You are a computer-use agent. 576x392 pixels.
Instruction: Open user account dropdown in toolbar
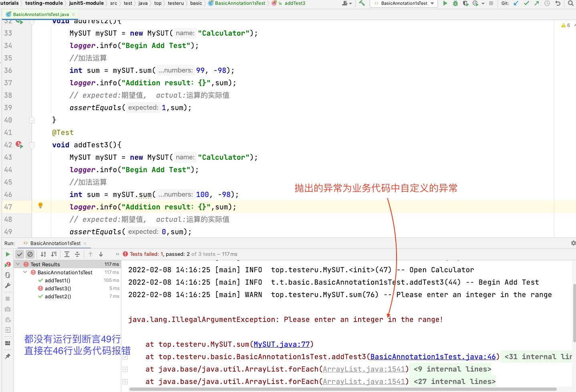[x=347, y=3]
